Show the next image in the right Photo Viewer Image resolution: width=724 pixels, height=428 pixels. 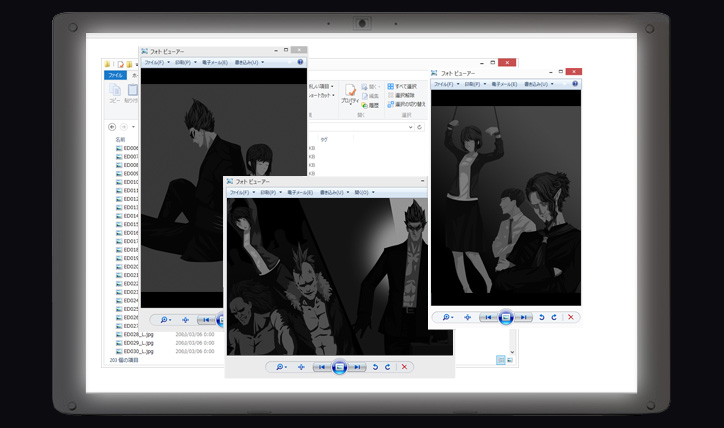pos(524,317)
